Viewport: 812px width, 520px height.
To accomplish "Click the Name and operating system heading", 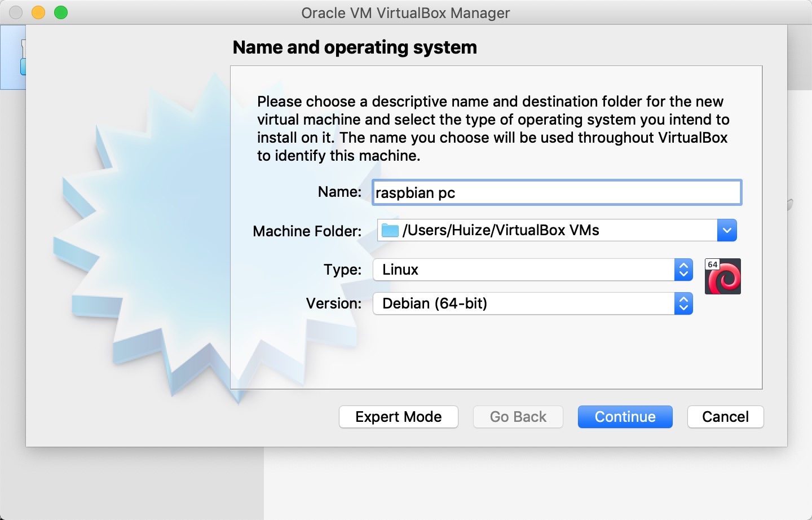I will point(355,47).
